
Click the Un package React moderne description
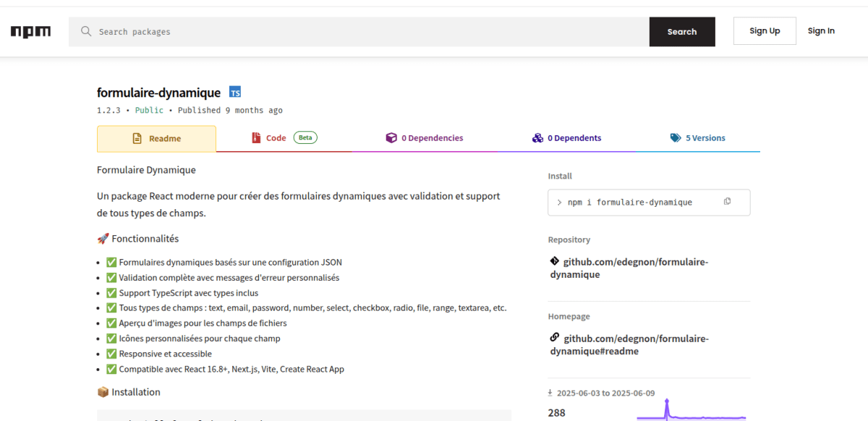click(298, 205)
